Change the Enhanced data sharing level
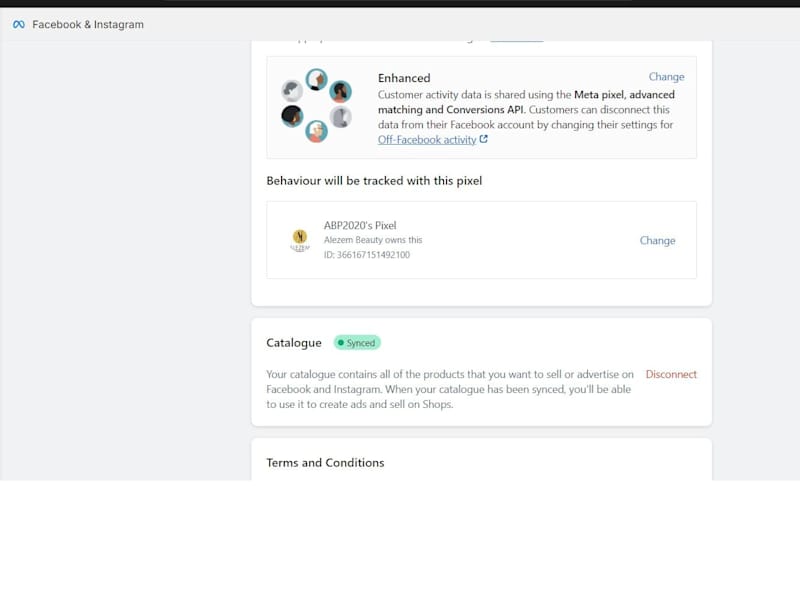 click(666, 77)
